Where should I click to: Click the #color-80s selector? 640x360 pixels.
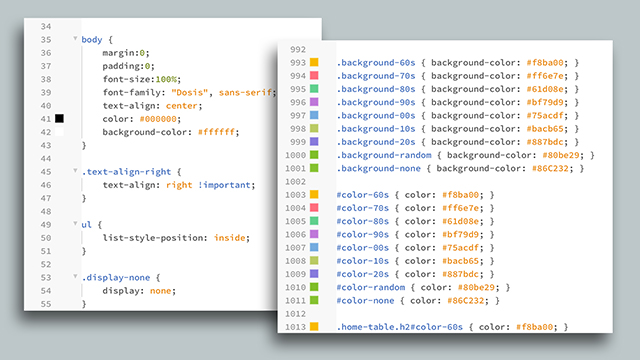[x=362, y=221]
